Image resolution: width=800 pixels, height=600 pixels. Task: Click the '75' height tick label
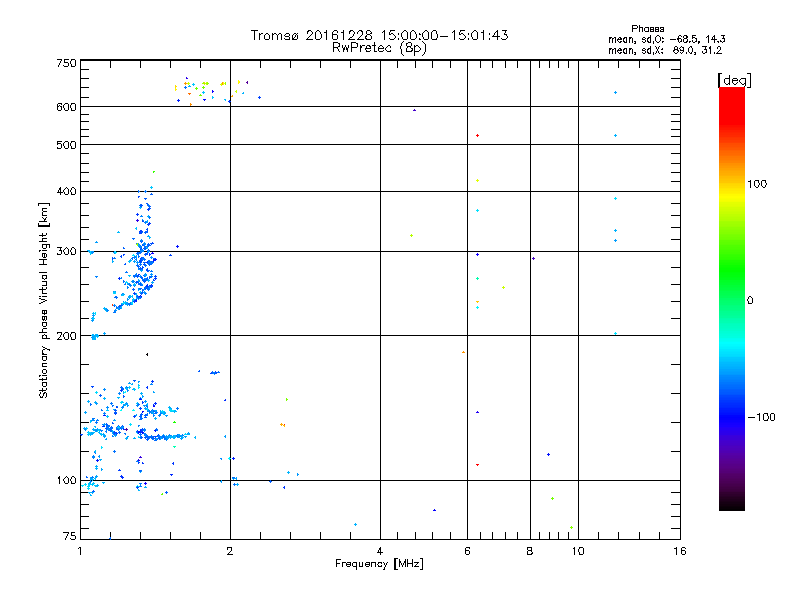(70, 536)
